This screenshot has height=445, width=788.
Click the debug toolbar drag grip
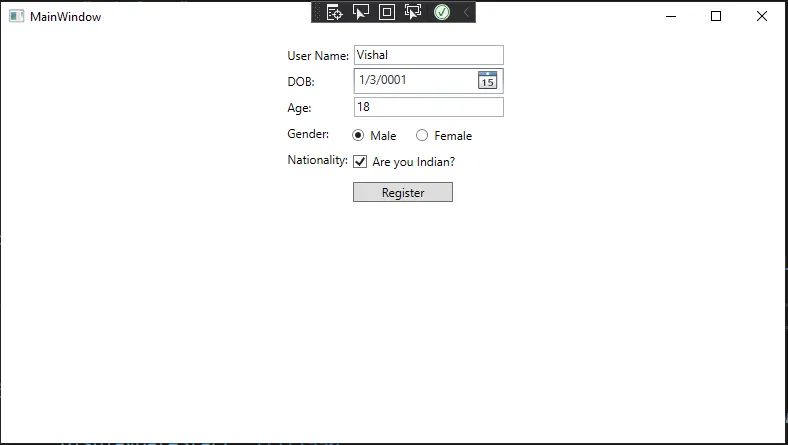(317, 12)
